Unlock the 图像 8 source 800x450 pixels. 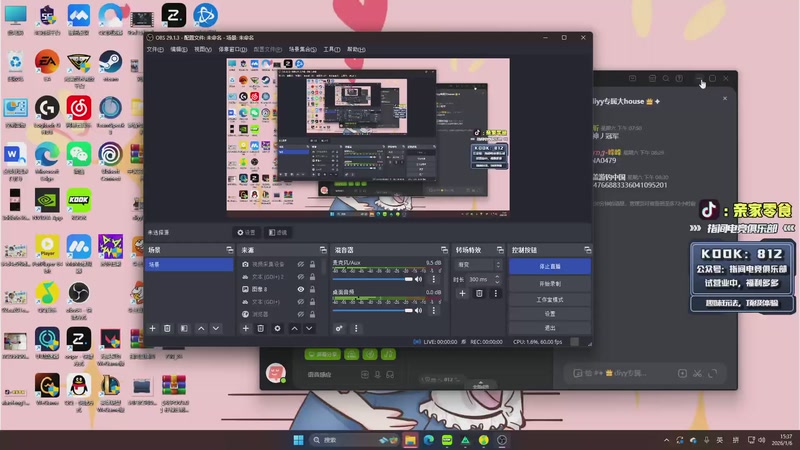(x=312, y=289)
